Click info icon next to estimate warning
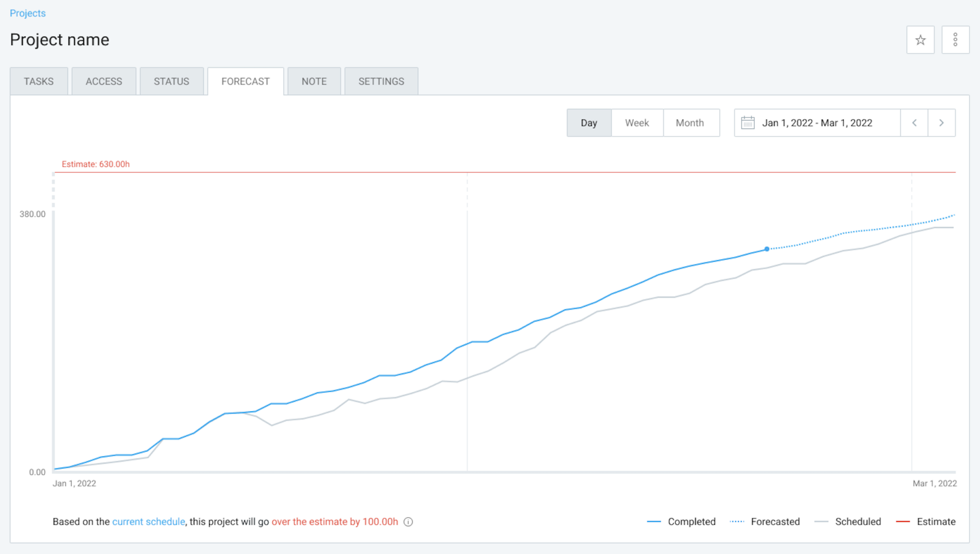The height and width of the screenshot is (554, 980). pos(408,522)
